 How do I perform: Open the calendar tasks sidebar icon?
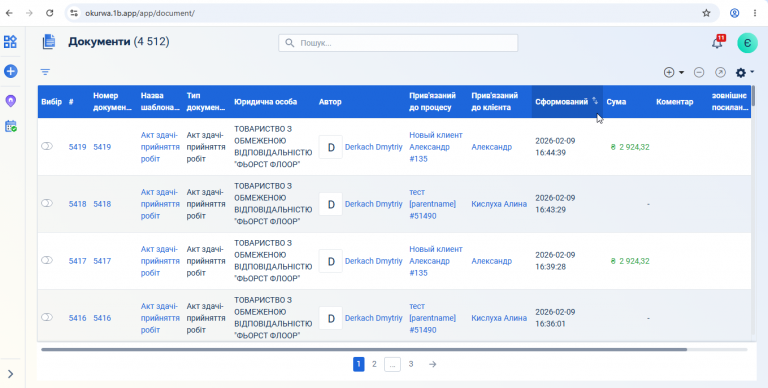coord(10,126)
